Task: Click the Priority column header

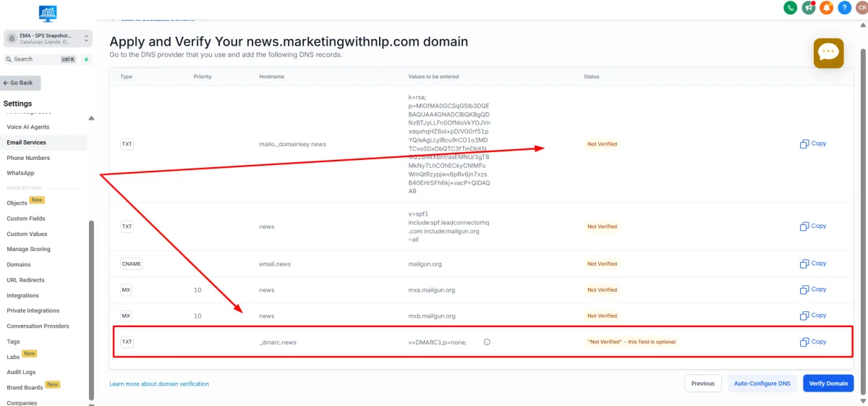Action: click(203, 76)
